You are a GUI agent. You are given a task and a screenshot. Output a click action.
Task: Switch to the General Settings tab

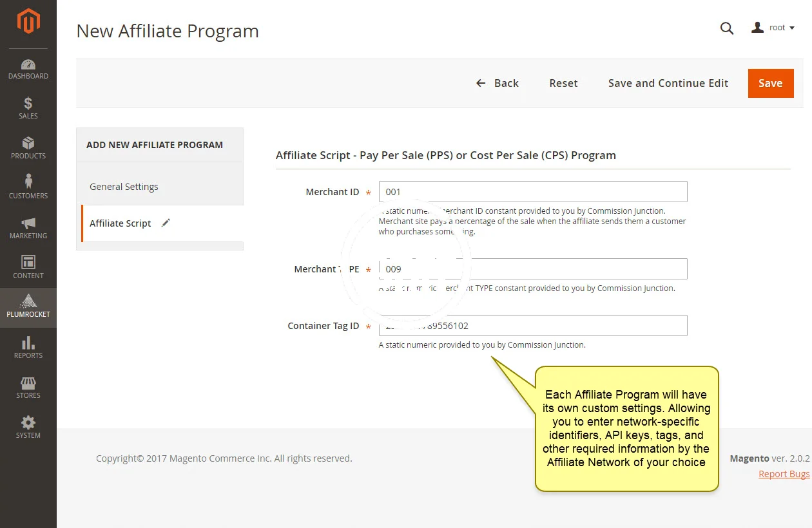(124, 187)
